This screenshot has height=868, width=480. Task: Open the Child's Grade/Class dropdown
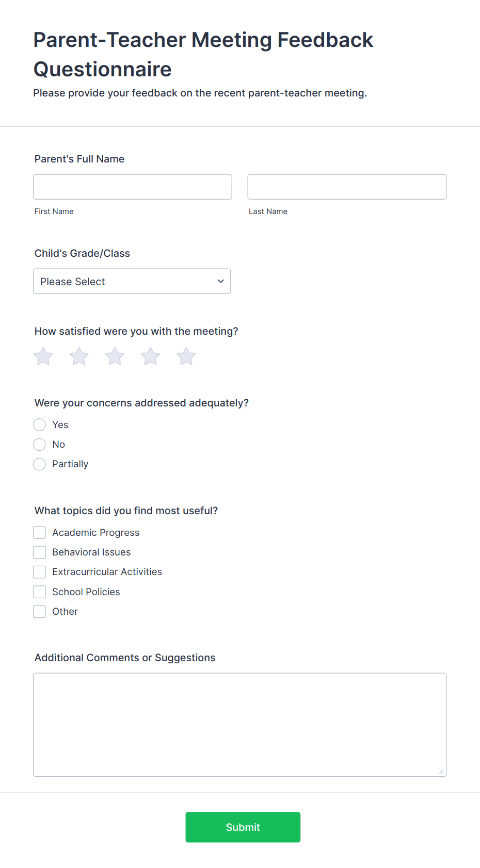(132, 281)
